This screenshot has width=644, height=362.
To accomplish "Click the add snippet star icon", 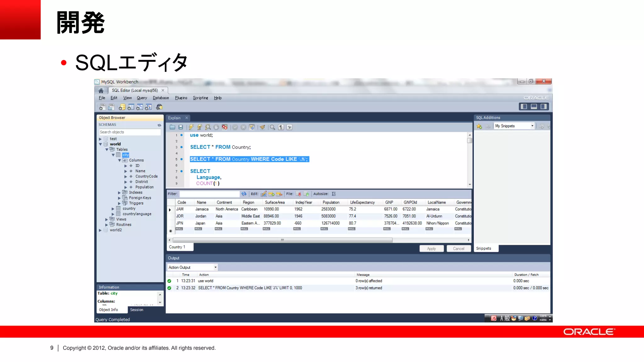I will pos(479,126).
